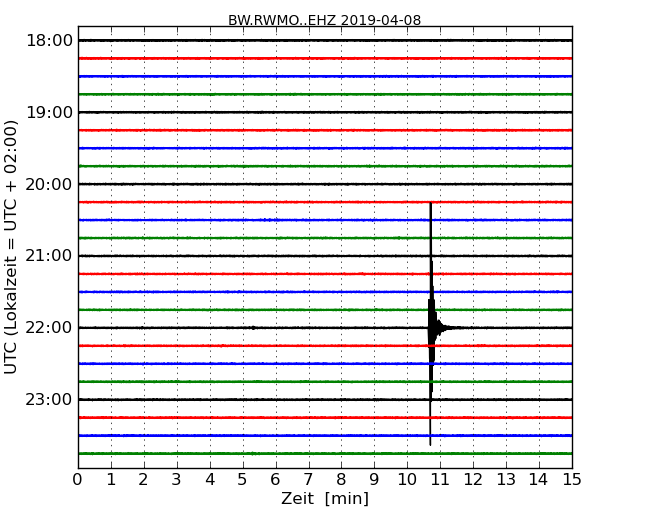
Task: Click the x-axis tick label 2
Action: tap(143, 480)
